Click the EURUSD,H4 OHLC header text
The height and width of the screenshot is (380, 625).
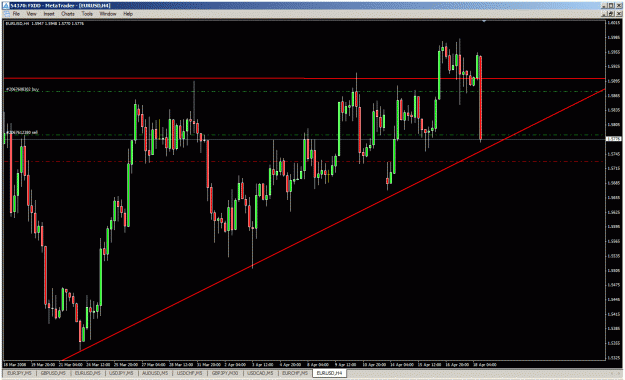(44, 24)
